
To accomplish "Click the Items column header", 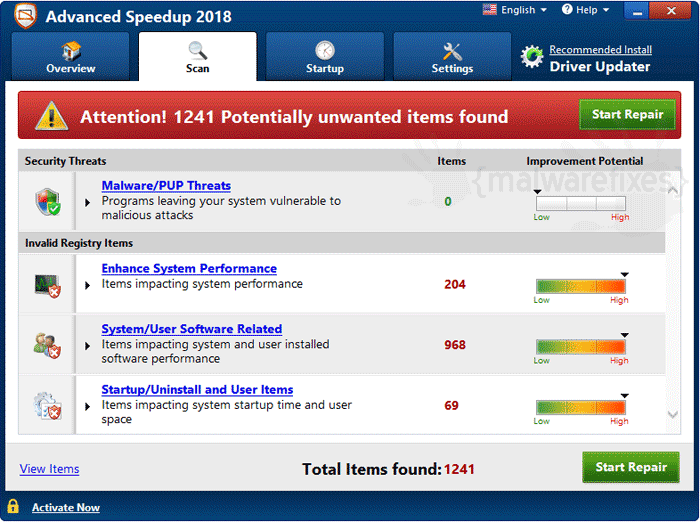I will click(x=451, y=161).
